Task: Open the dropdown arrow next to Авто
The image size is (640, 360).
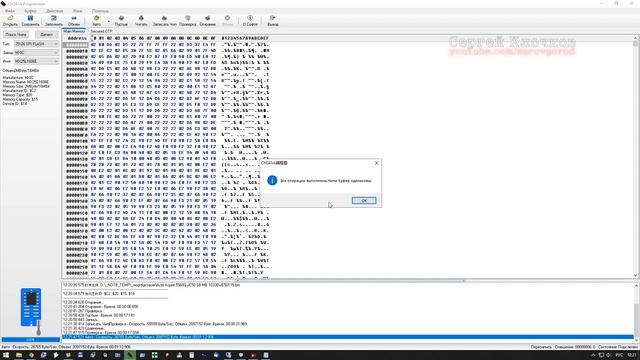Action: pos(109,21)
